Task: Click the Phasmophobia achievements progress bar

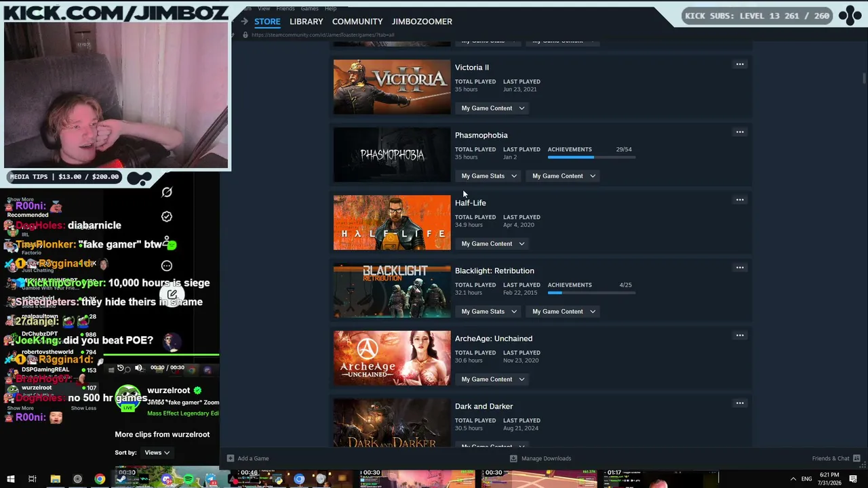Action: [x=591, y=157]
